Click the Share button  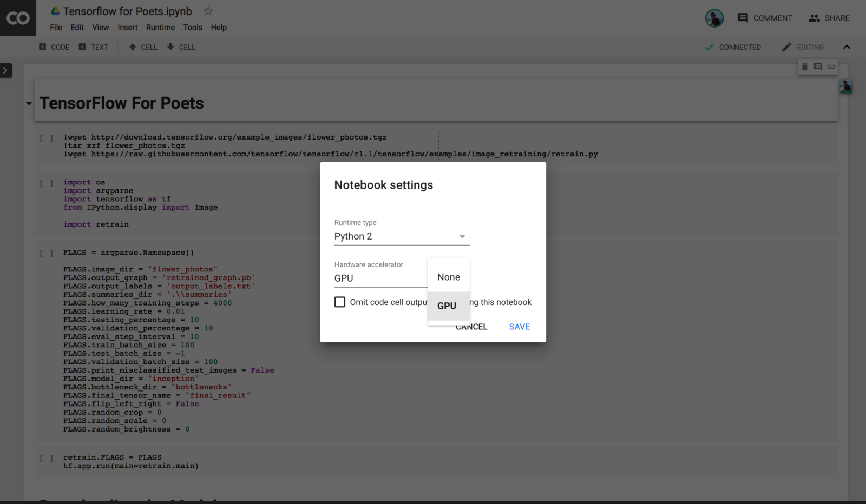tap(829, 18)
